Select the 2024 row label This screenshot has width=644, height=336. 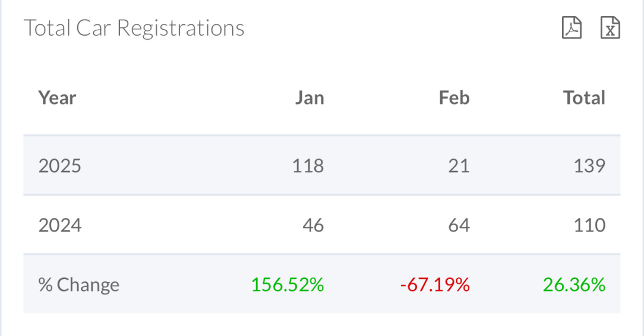(x=60, y=225)
